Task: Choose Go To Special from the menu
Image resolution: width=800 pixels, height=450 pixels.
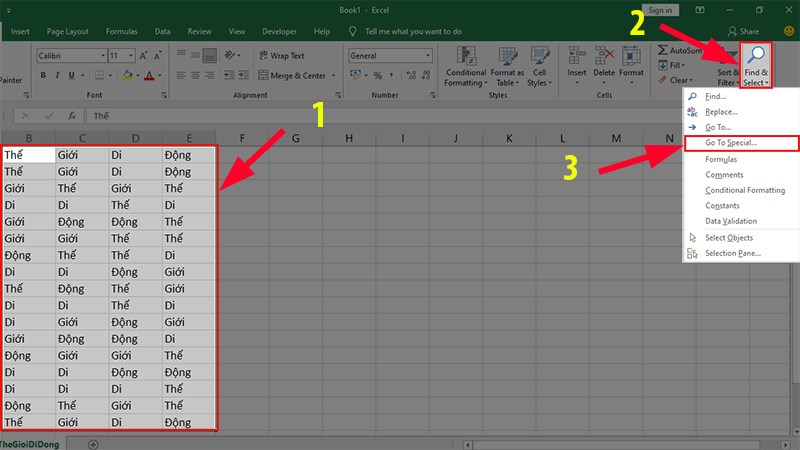Action: click(740, 143)
